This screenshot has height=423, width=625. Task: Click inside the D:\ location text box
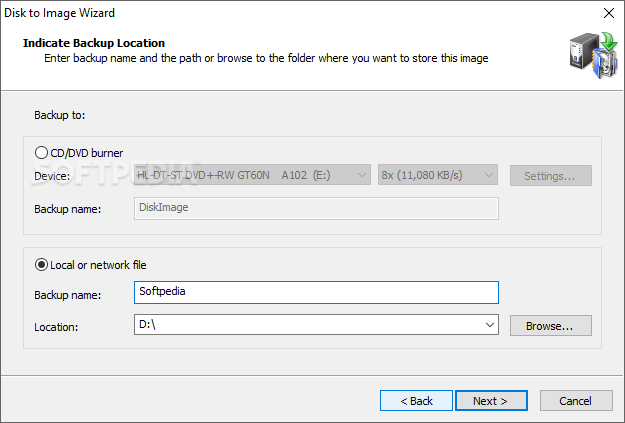(x=309, y=325)
